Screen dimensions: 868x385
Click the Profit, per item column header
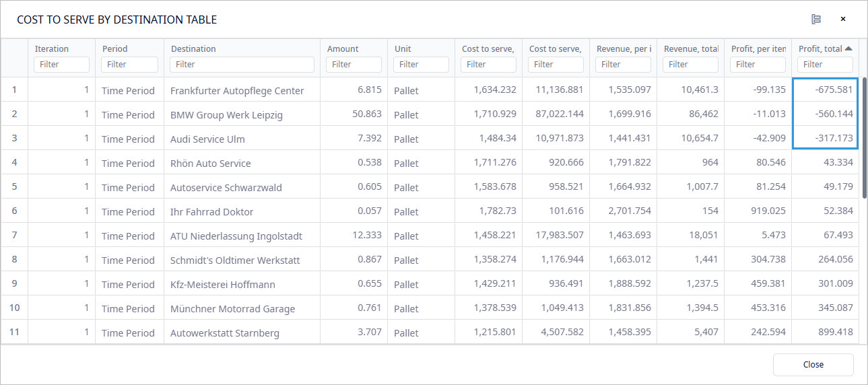758,48
